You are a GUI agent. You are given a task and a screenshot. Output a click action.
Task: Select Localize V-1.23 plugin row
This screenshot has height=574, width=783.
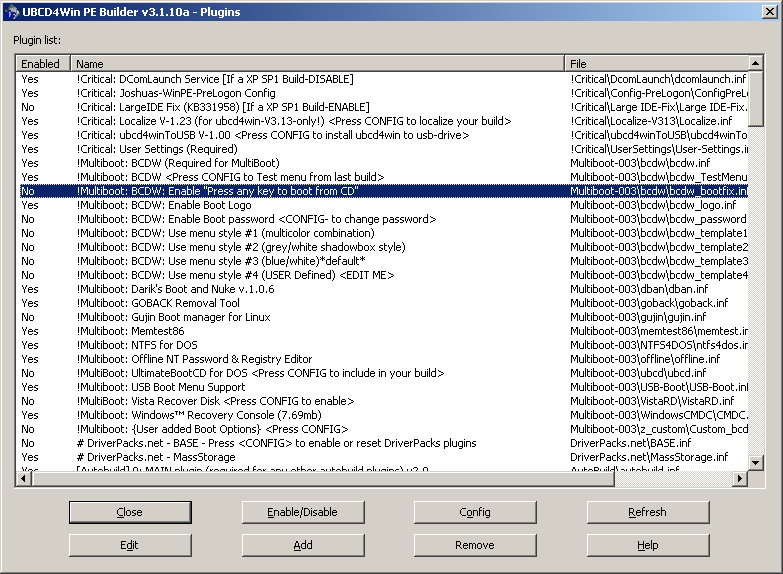tap(384, 121)
